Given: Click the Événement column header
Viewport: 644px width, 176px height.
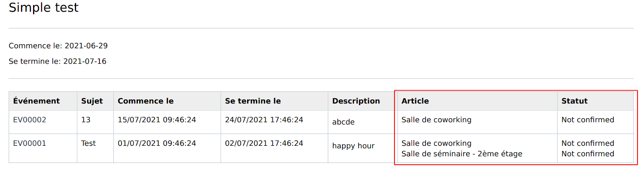Looking at the screenshot, I should pos(36,101).
